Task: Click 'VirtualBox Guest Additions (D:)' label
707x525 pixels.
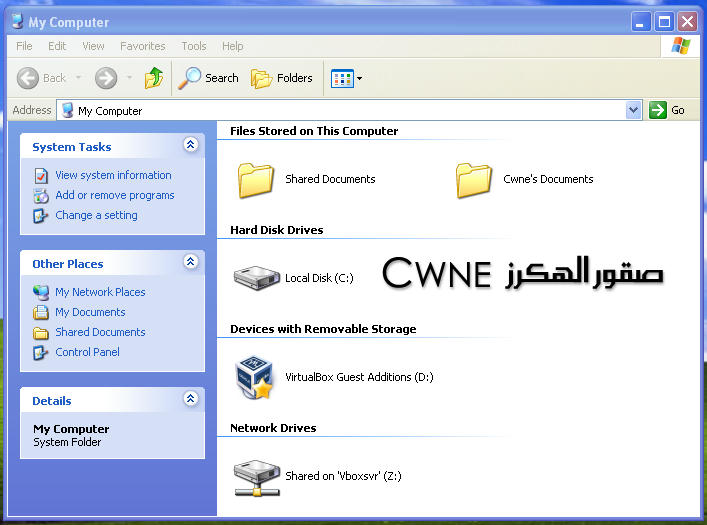Action: tap(359, 377)
